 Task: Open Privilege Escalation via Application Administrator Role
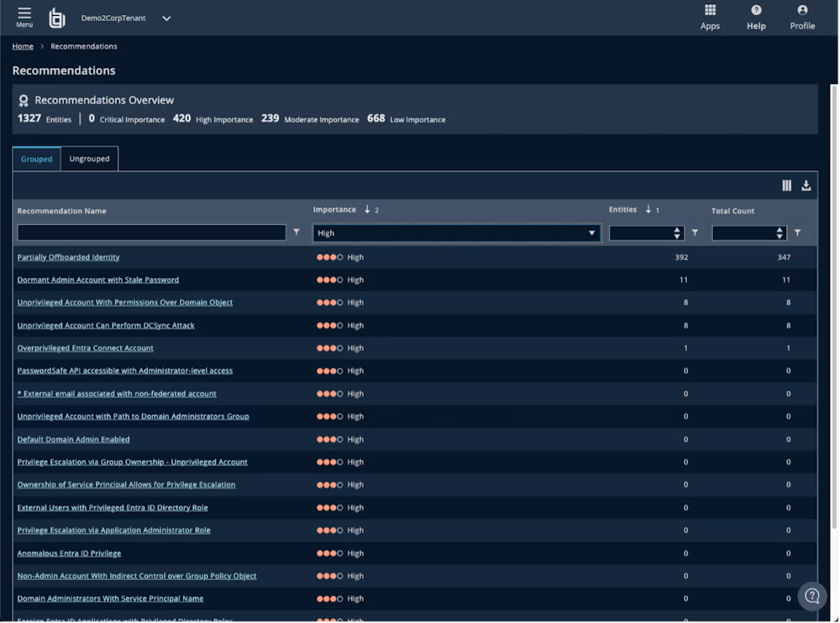113,531
